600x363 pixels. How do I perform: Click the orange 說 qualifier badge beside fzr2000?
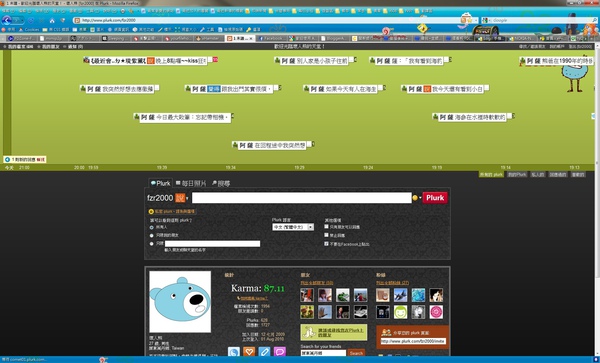coord(180,198)
